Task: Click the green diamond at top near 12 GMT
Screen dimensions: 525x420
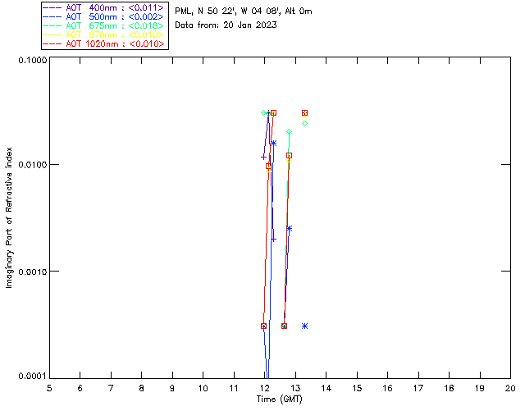Action: pos(263,113)
